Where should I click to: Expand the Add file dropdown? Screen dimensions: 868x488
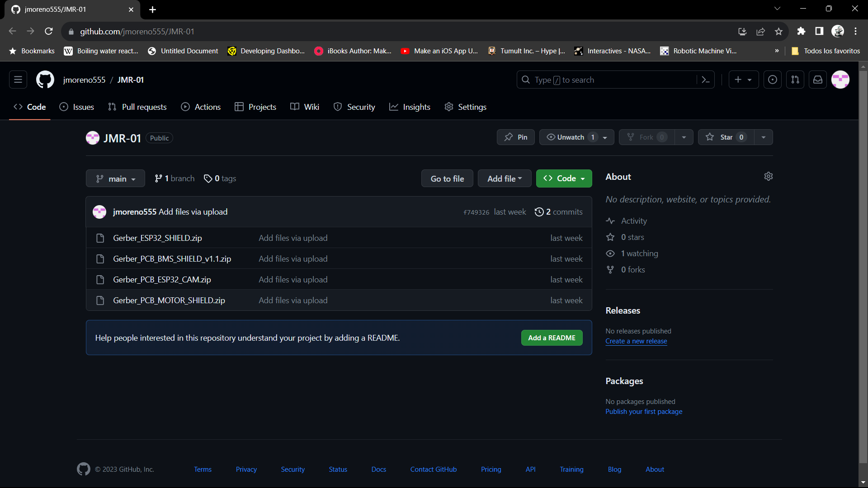505,179
